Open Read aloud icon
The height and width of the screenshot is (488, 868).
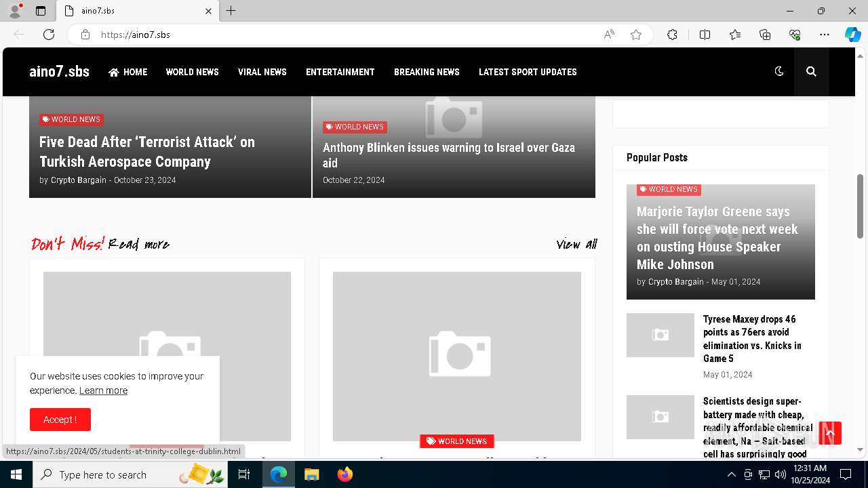coord(609,35)
